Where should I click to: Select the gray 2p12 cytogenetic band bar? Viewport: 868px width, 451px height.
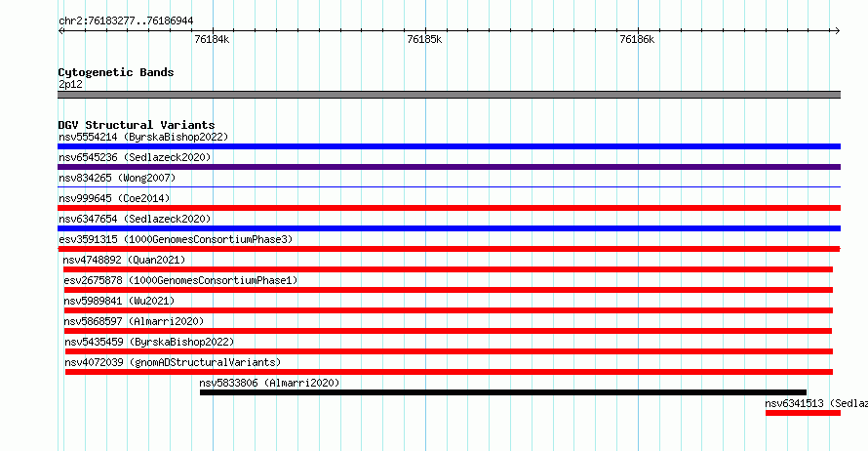click(449, 95)
